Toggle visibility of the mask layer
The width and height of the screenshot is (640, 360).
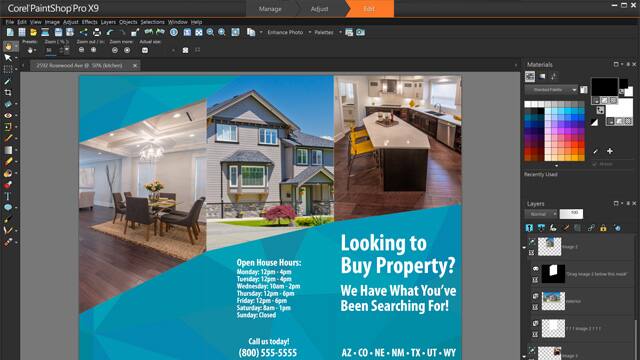point(535,269)
